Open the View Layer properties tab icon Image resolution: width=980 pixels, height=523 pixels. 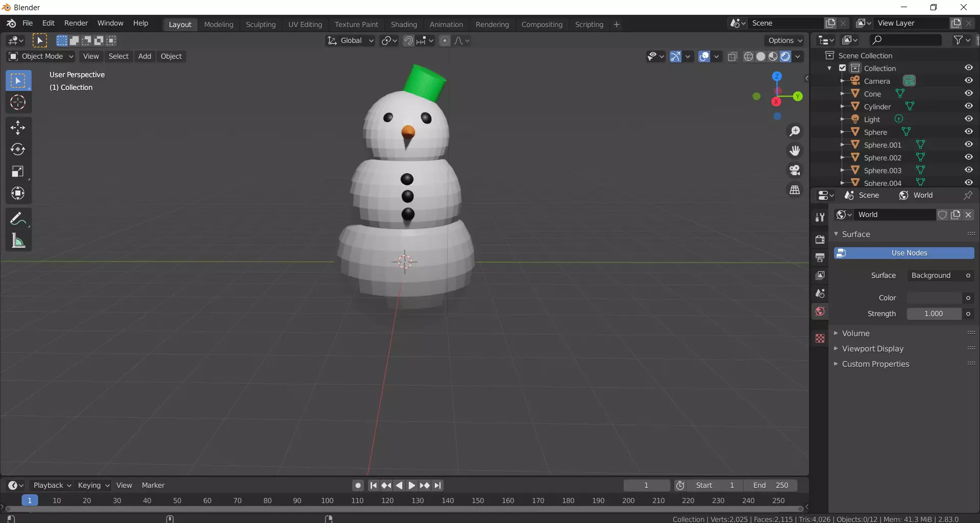pos(820,275)
